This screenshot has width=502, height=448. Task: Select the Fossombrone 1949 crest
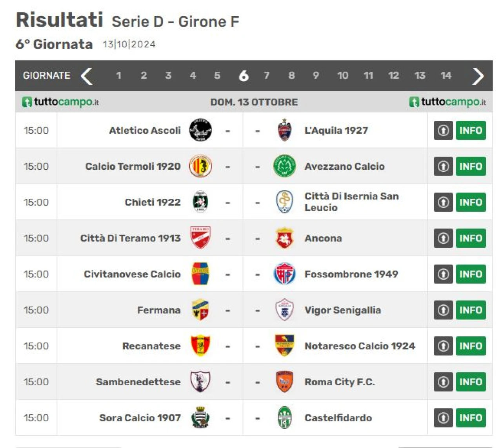(x=284, y=274)
